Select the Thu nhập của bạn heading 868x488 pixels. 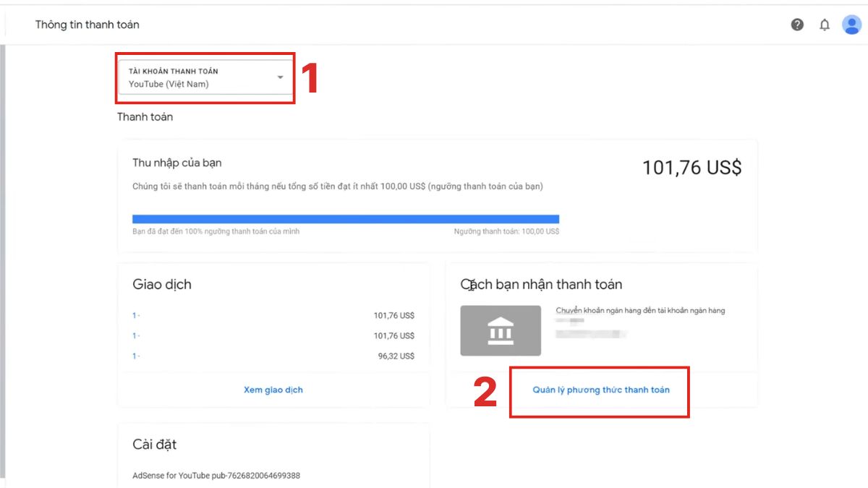[177, 163]
